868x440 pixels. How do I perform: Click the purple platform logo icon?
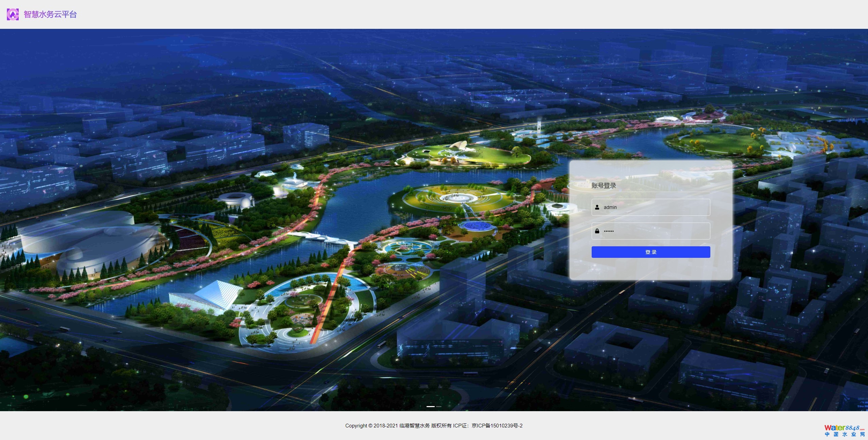tap(13, 14)
